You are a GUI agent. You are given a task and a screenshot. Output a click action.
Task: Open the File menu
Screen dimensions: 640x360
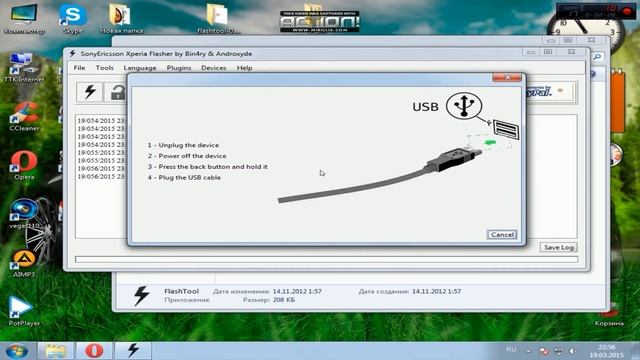pyautogui.click(x=79, y=68)
